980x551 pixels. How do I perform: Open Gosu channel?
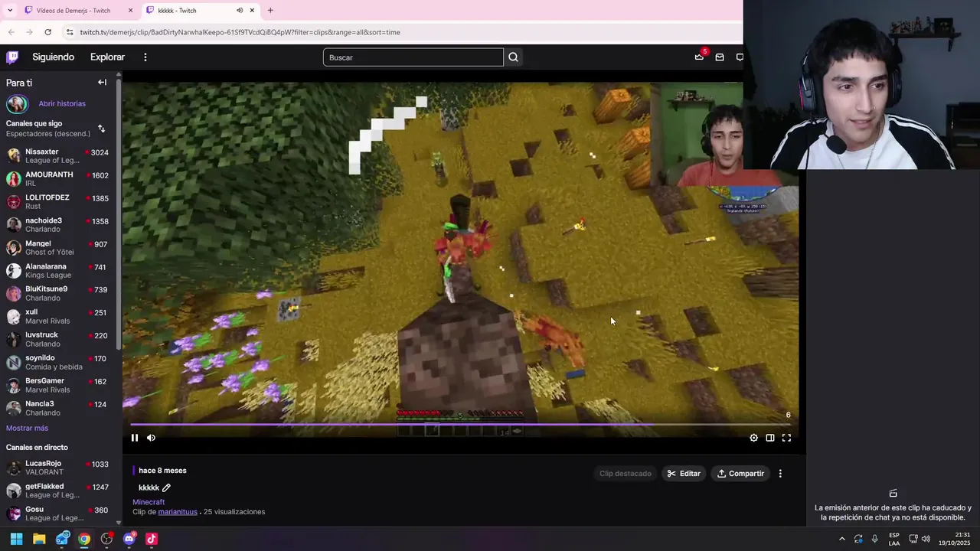click(x=58, y=514)
